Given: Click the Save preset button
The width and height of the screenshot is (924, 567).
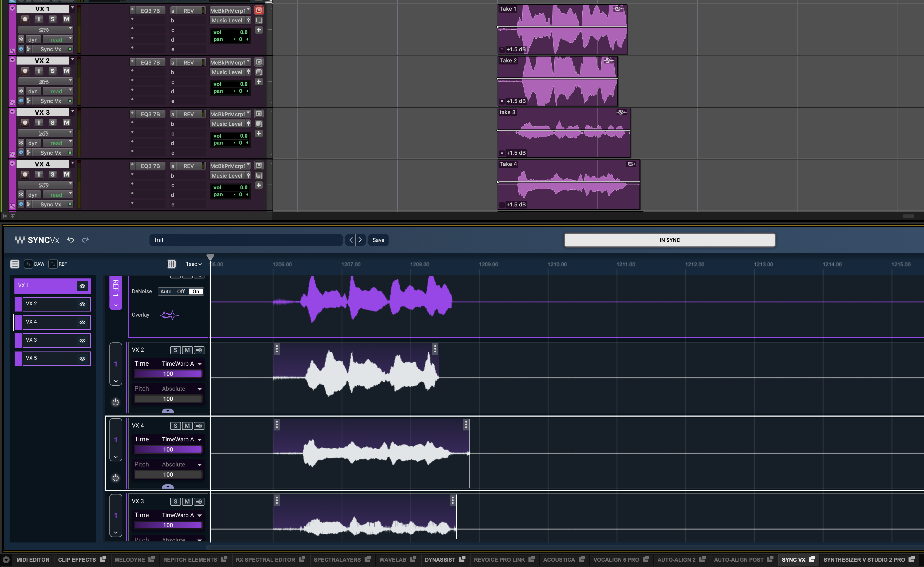Looking at the screenshot, I should tap(378, 240).
